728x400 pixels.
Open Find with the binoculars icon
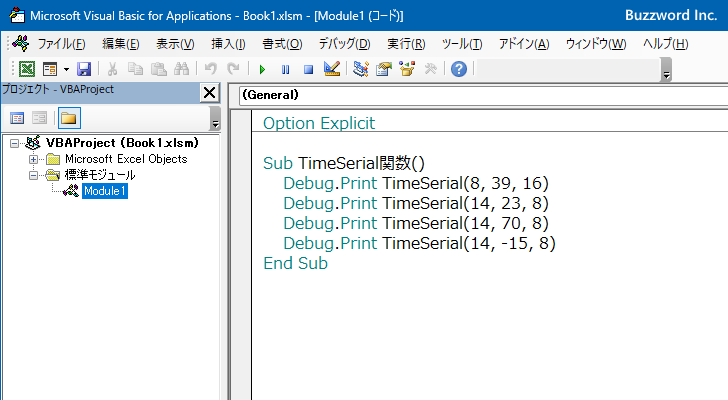pos(181,69)
